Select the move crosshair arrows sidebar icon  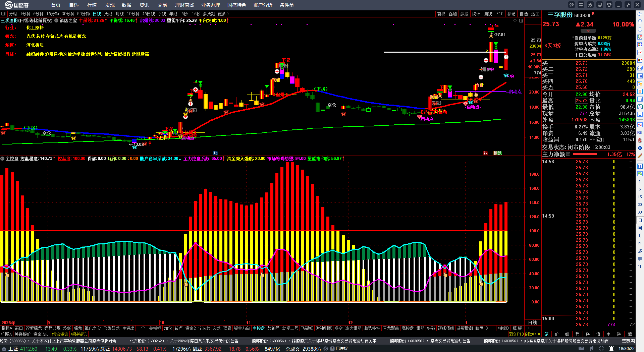pyautogui.click(x=640, y=148)
